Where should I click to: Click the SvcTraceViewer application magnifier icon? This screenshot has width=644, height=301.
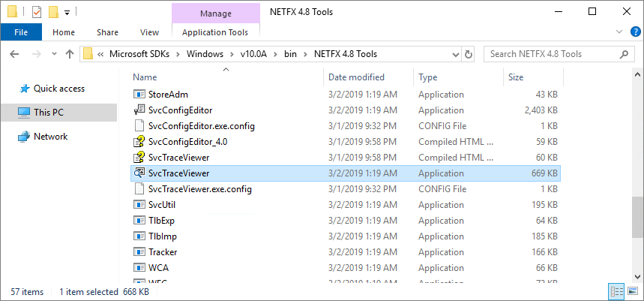(139, 173)
